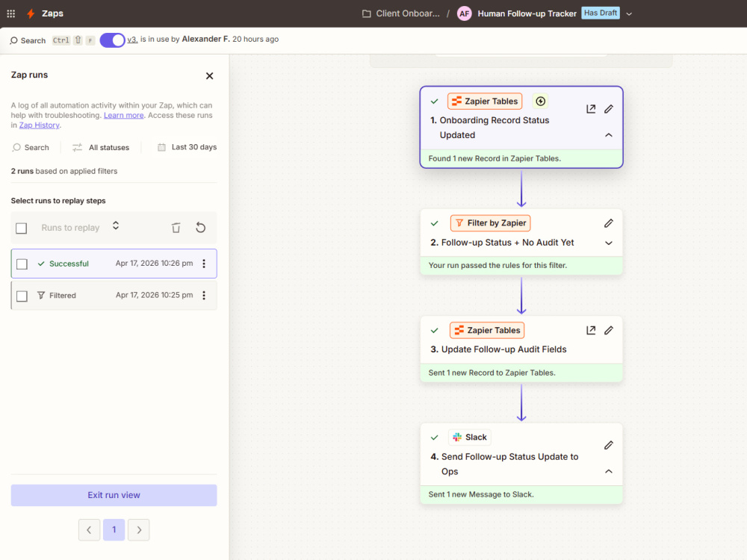Toggle the Zap on/off switch
This screenshot has height=560, width=747.
point(112,40)
